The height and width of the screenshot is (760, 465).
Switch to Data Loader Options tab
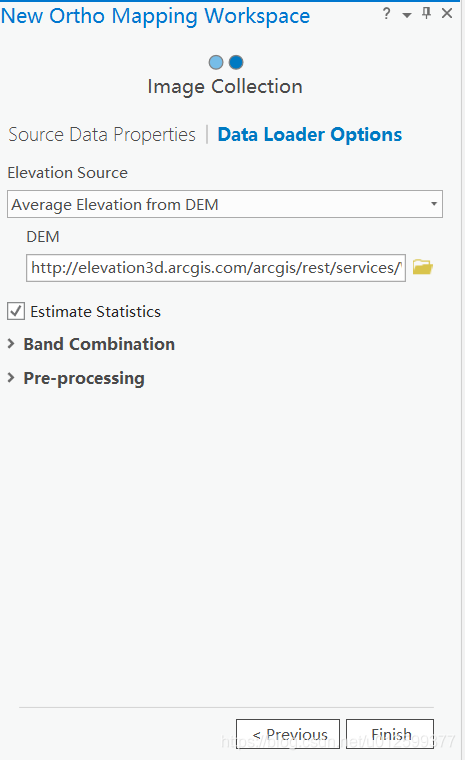click(309, 134)
